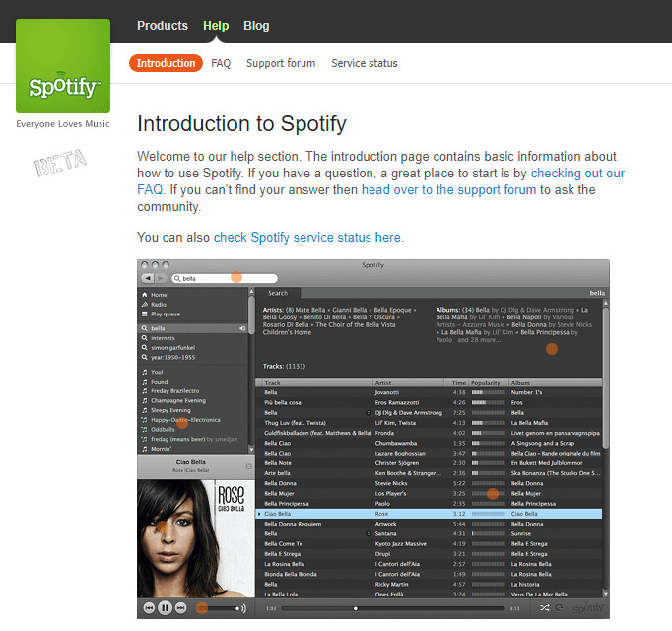This screenshot has height=631, width=672.
Task: Click album 'La Bella Mafia' in track list
Action: (x=529, y=423)
